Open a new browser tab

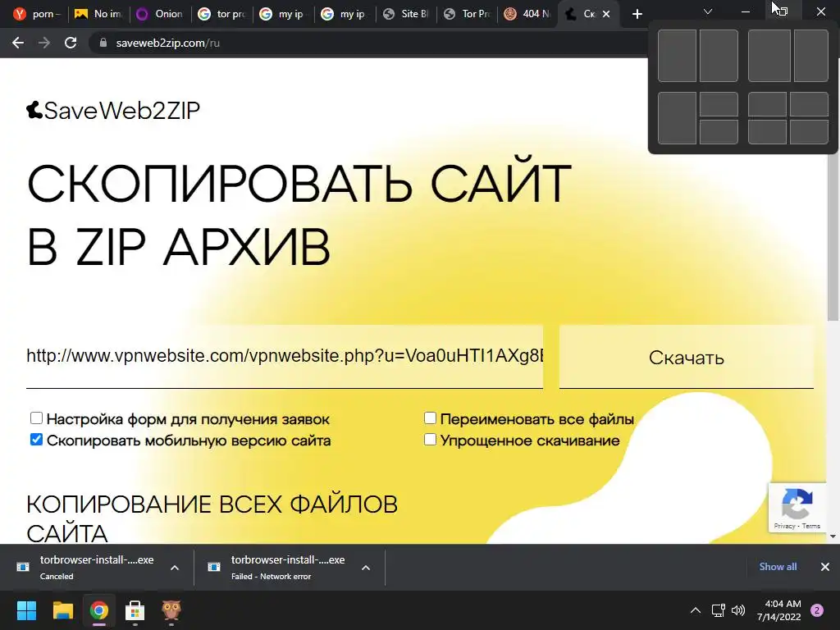(x=637, y=14)
